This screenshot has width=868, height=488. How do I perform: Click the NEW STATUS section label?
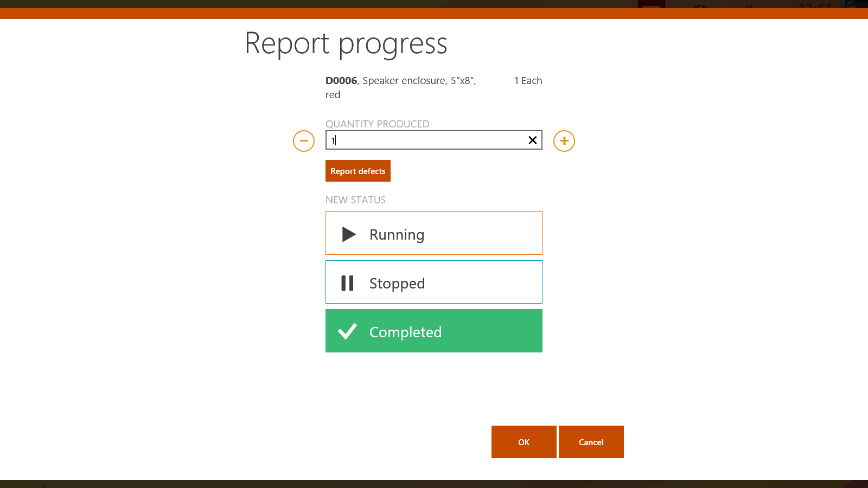(x=355, y=200)
